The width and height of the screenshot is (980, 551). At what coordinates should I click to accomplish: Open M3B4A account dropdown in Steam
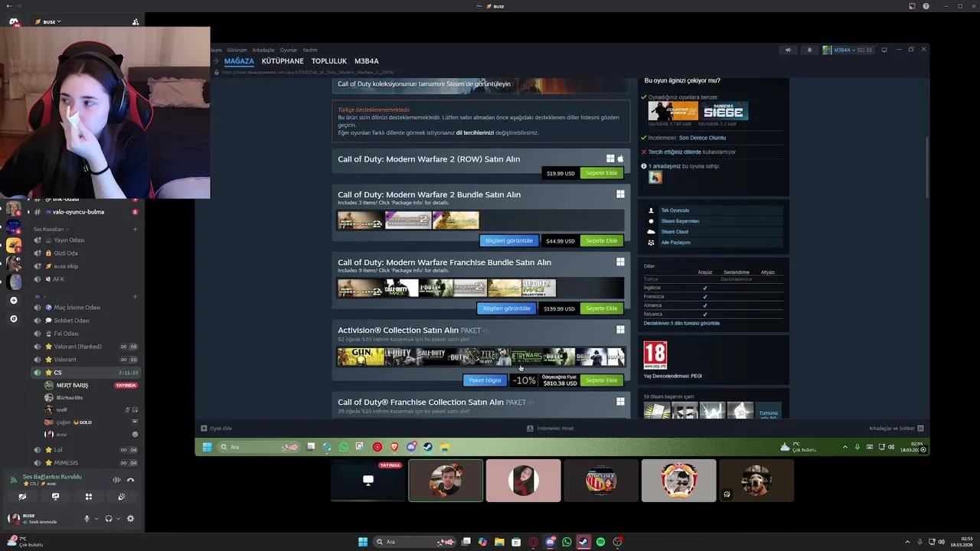point(848,50)
